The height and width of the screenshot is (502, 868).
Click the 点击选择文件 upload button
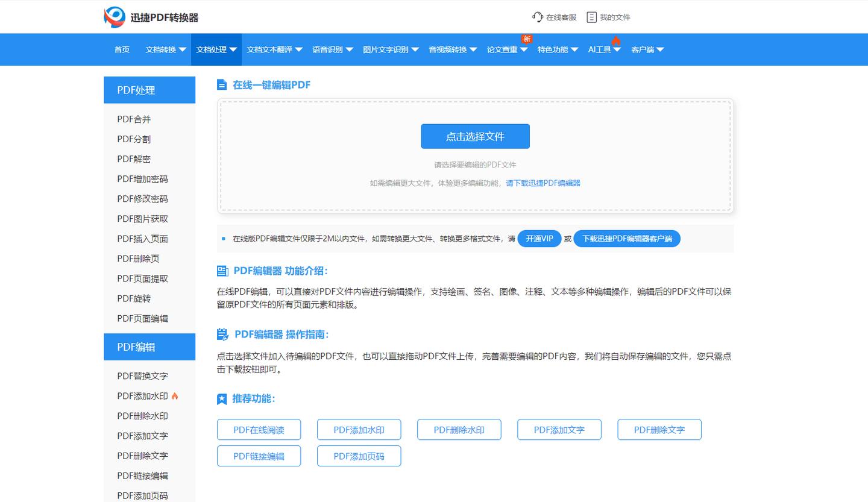[x=475, y=136]
